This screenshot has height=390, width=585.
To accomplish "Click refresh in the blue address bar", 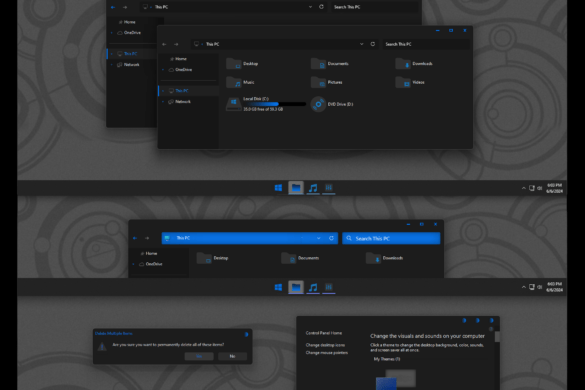I will 331,238.
